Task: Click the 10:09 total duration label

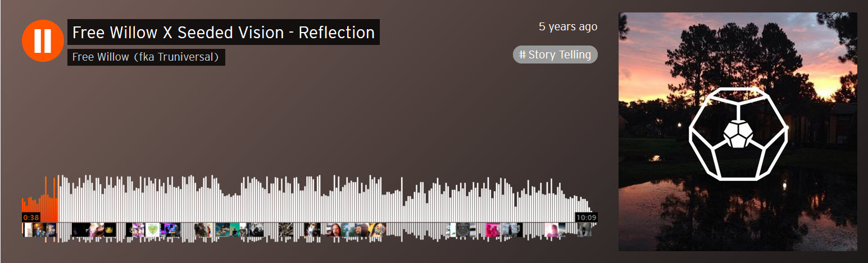Action: 586,217
